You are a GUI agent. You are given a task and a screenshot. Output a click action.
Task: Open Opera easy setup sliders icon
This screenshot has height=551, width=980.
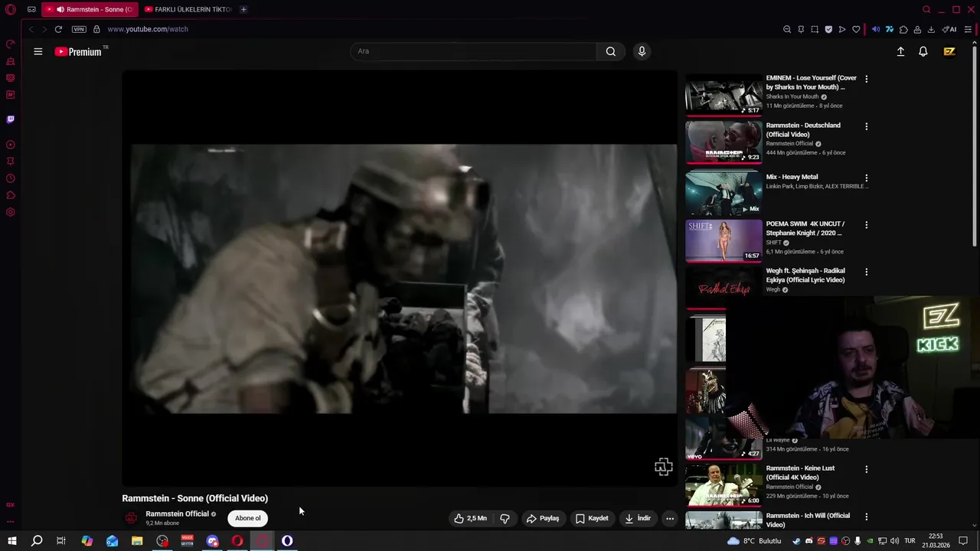tap(968, 29)
